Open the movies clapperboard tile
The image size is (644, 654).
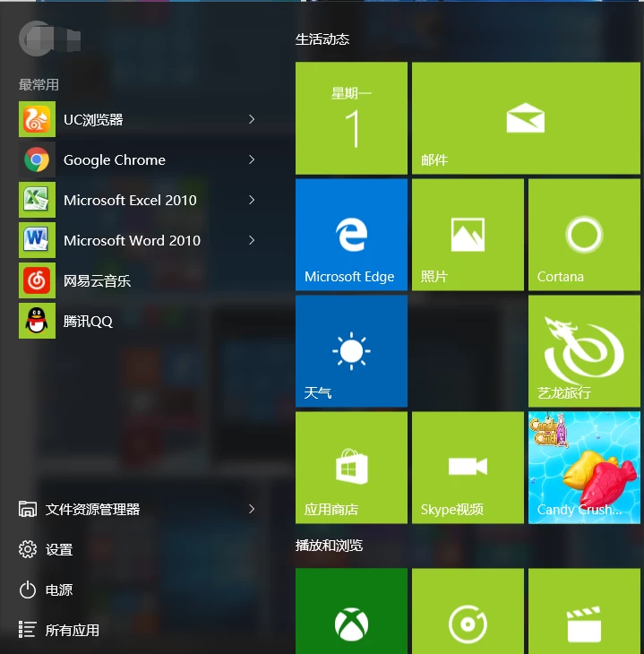point(584,611)
